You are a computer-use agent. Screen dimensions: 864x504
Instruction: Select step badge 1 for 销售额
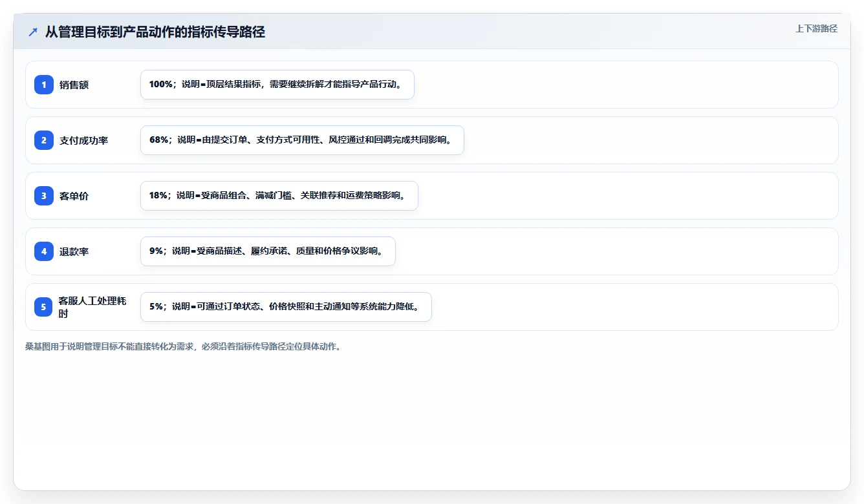click(x=44, y=85)
